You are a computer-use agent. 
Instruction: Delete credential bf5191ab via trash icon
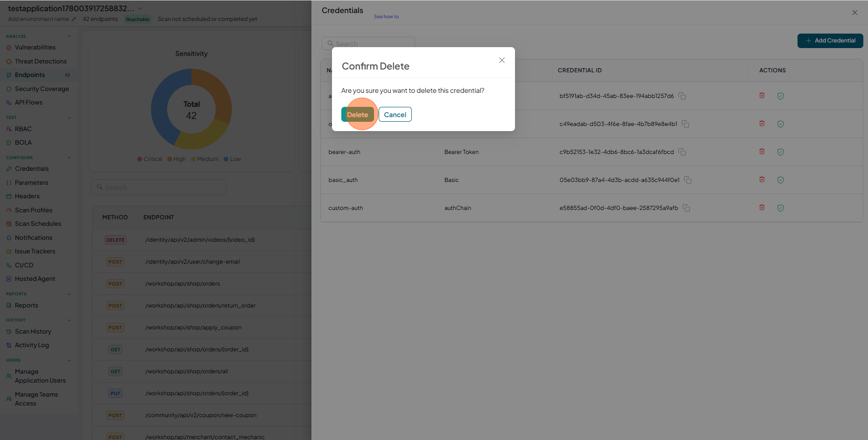pos(762,95)
